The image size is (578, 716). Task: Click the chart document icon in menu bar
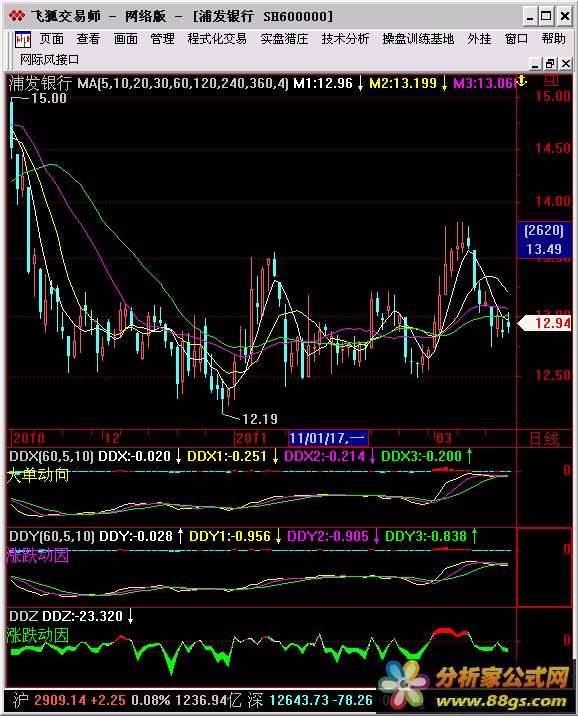[x=22, y=40]
